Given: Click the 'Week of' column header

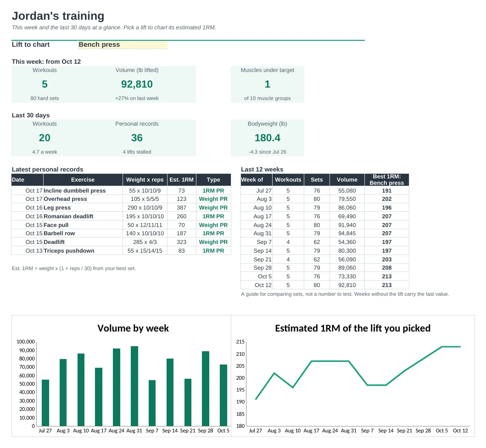Looking at the screenshot, I should pos(257,180).
